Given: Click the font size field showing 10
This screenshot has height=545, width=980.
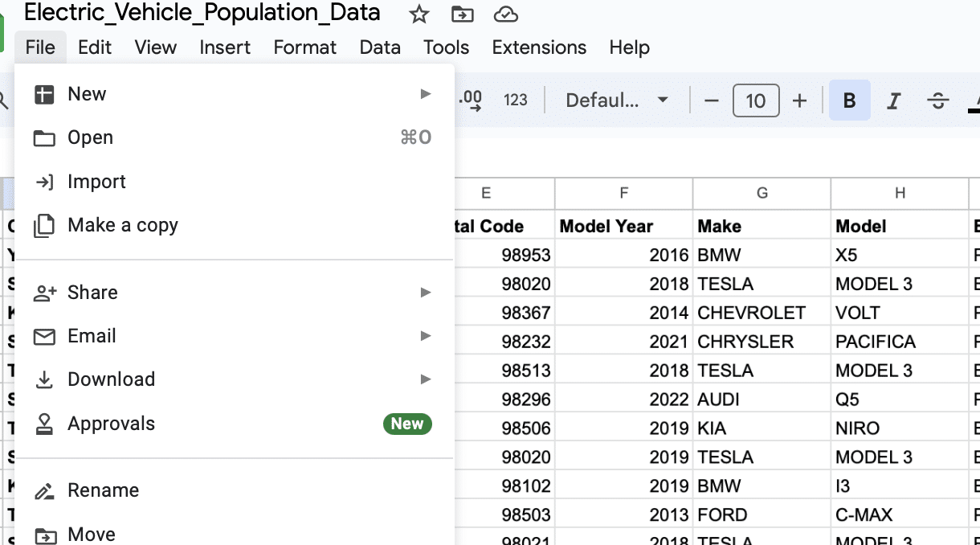Looking at the screenshot, I should 756,100.
